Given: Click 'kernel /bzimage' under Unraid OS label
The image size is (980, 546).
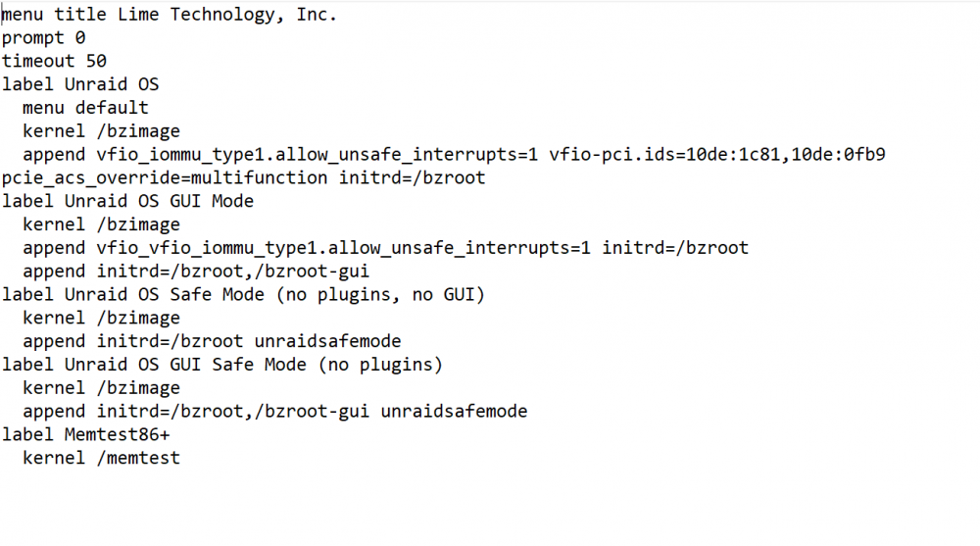Looking at the screenshot, I should tap(101, 131).
